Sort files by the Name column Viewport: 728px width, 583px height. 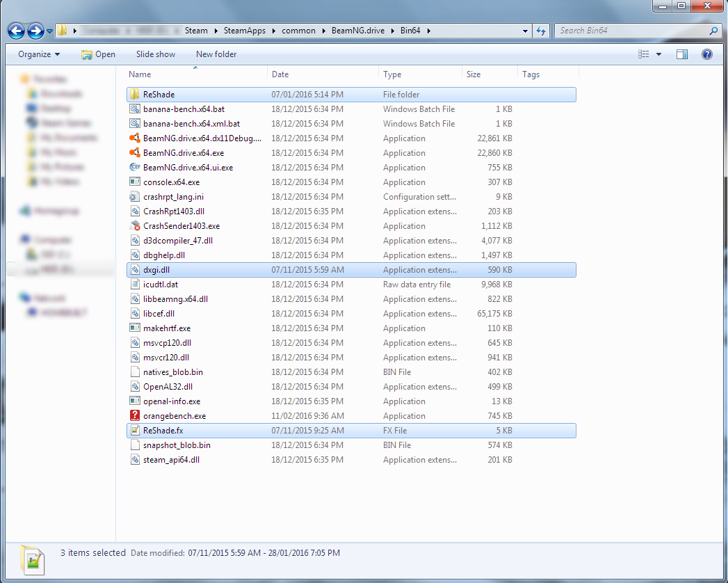[x=196, y=74]
